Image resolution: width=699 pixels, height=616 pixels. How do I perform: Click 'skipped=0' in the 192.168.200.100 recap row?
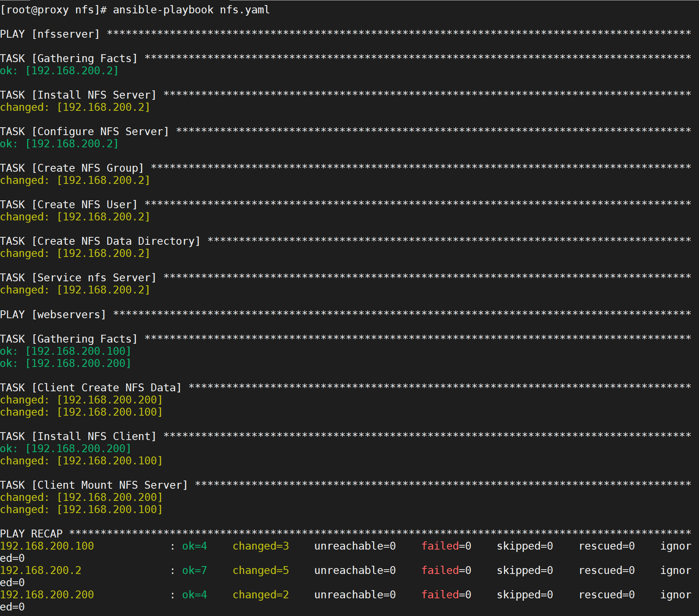tap(525, 546)
